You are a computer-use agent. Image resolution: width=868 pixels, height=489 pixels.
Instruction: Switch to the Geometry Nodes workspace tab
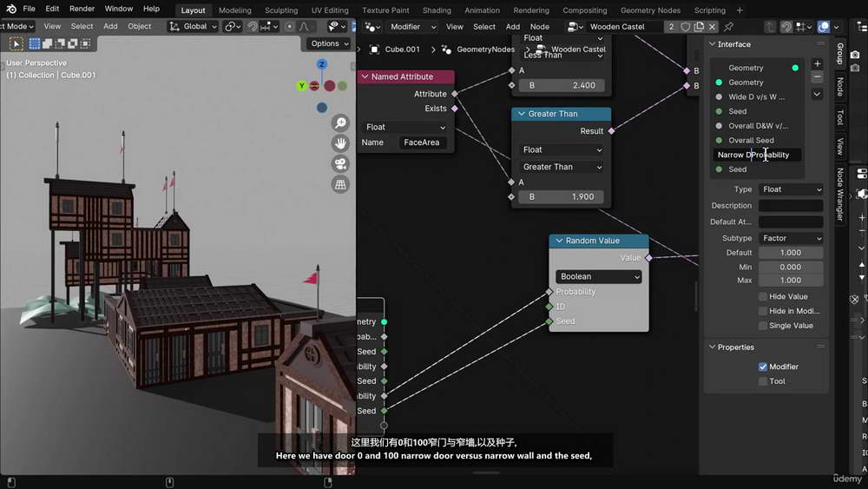650,10
